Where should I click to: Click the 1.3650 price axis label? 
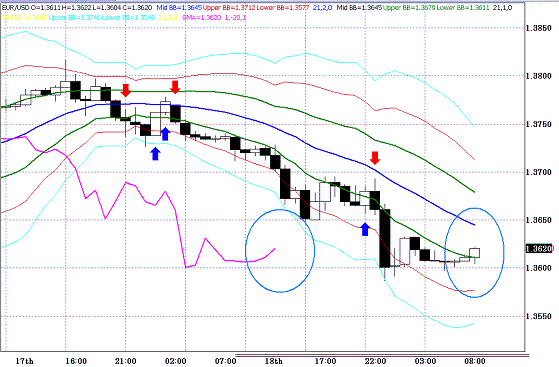click(x=538, y=220)
